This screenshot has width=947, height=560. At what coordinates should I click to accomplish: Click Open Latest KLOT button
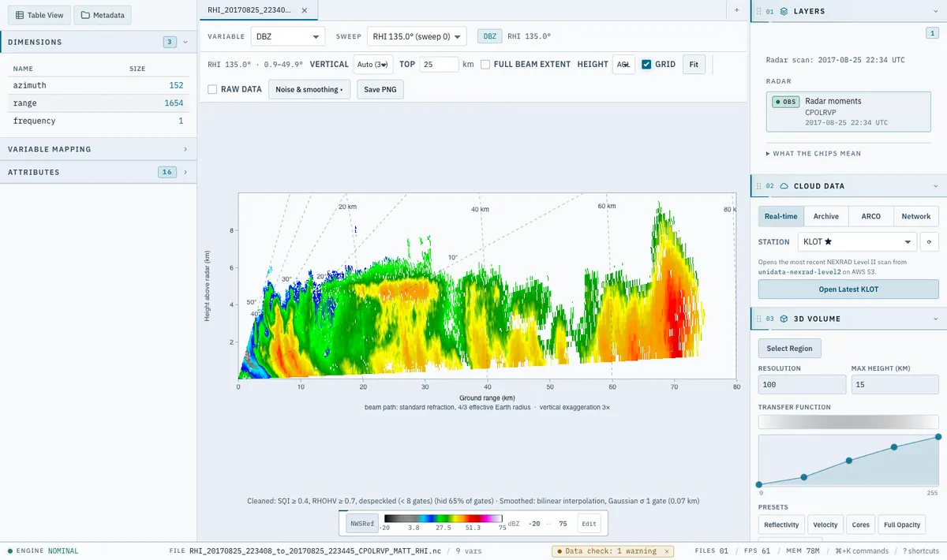coord(848,289)
